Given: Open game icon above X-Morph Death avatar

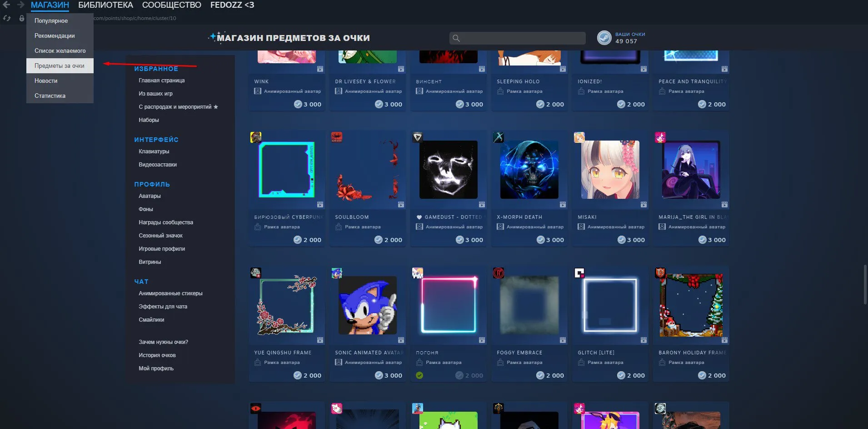Looking at the screenshot, I should point(499,137).
